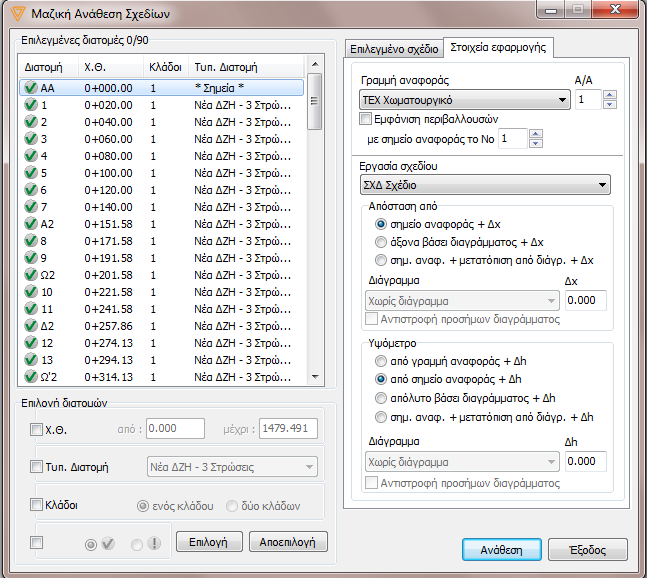Image resolution: width=647 pixels, height=578 pixels.
Task: Click the Ανάθεση button
Action: (x=501, y=550)
